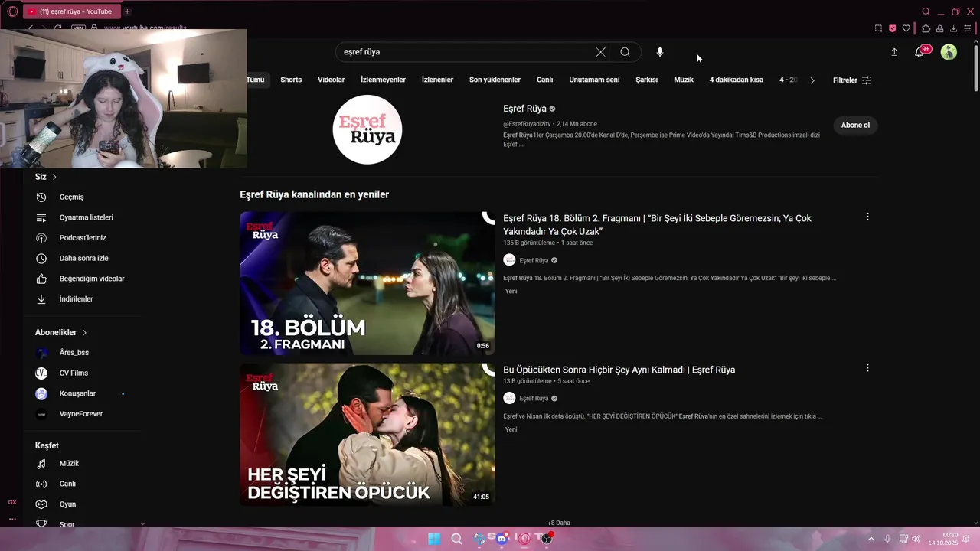Select the Müzik filter chip
This screenshot has width=980, height=551.
pyautogui.click(x=684, y=80)
